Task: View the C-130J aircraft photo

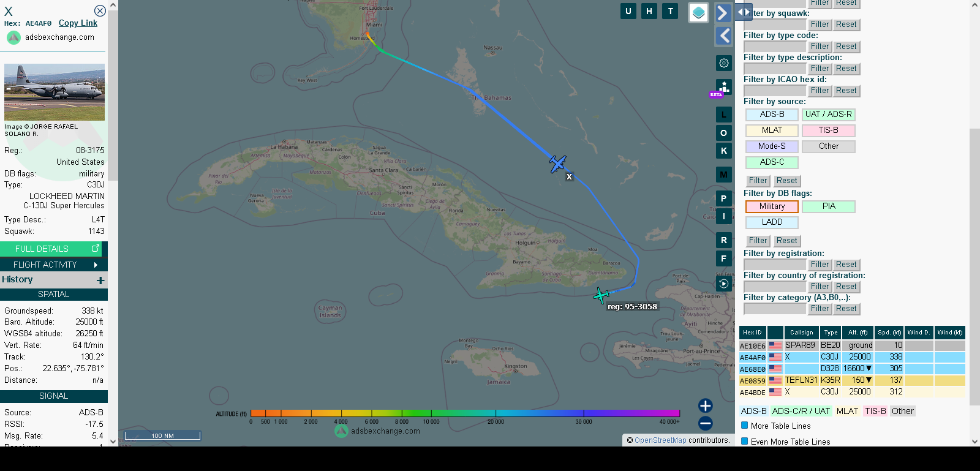Action: pos(55,92)
